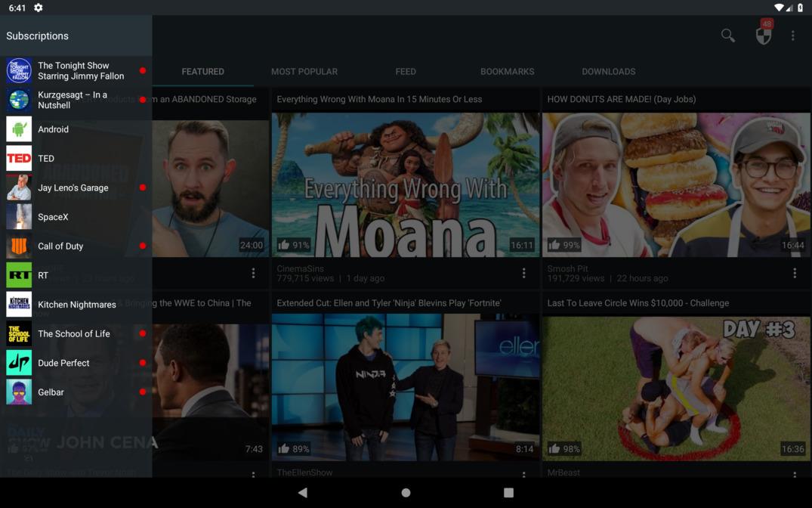Viewport: 812px width, 508px height.
Task: Tap the SpaceX channel avatar
Action: 19,217
